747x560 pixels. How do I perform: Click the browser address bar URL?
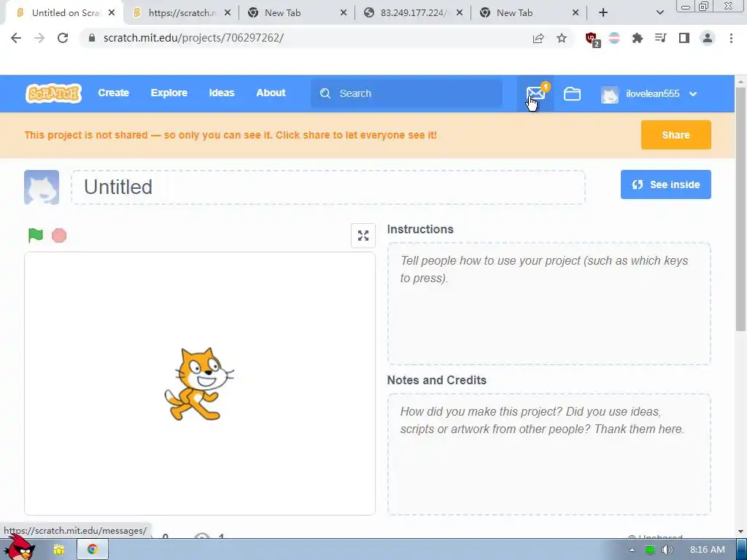(x=193, y=38)
